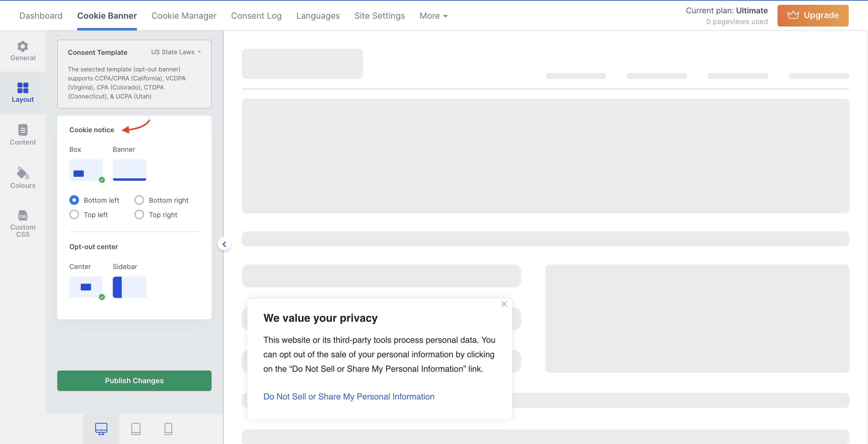Collapse the side panel with chevron arrow

(x=224, y=244)
